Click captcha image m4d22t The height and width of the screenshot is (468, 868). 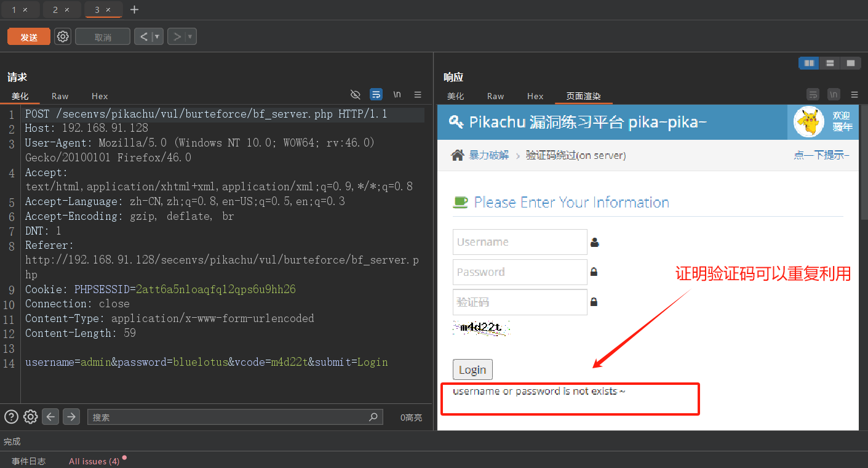tap(482, 328)
